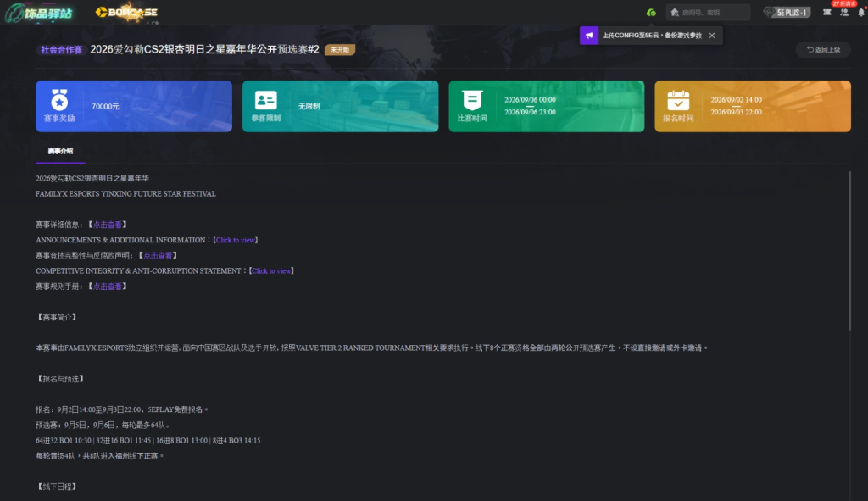The width and height of the screenshot is (868, 501).
Task: Open friend requests icon with 27 badge
Action: click(x=844, y=12)
